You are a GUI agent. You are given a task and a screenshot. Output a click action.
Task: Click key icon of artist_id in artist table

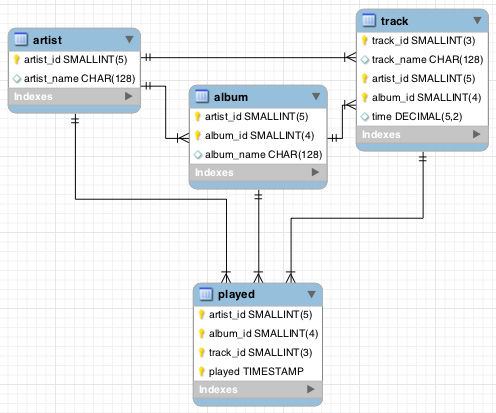point(17,60)
